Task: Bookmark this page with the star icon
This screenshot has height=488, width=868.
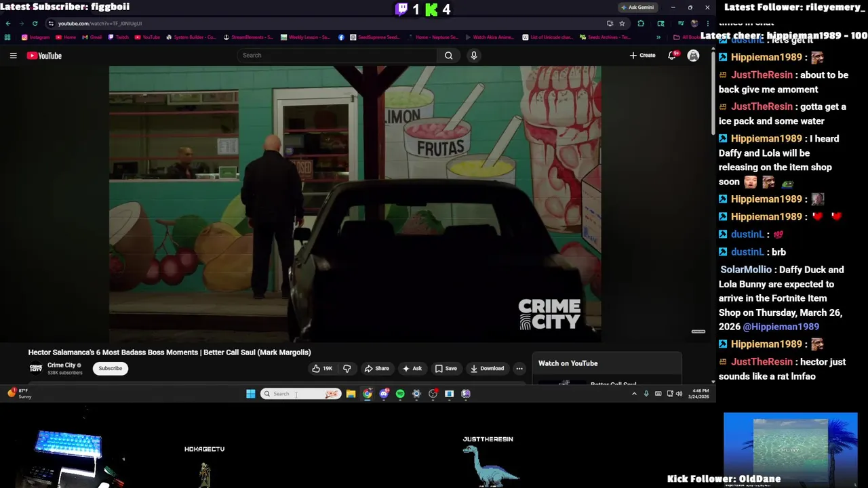Action: [622, 23]
